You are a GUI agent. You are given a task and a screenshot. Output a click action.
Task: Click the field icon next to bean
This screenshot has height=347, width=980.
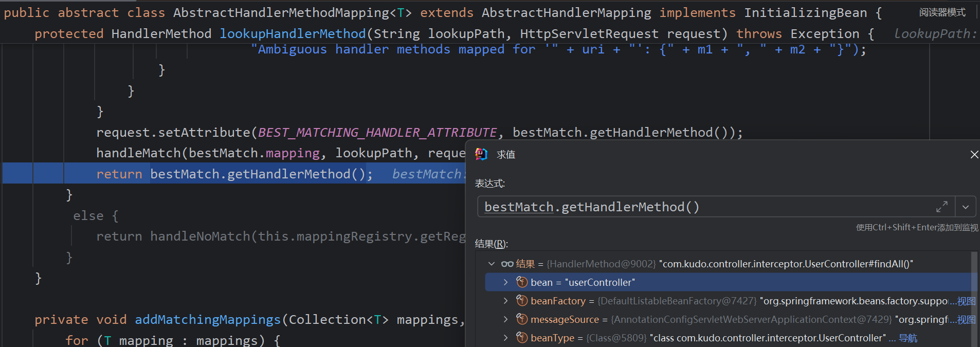[x=522, y=282]
